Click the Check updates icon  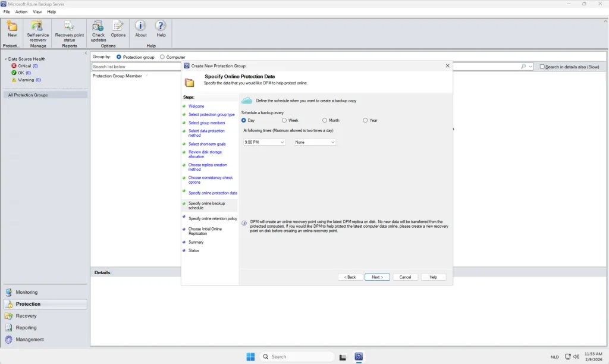[98, 26]
